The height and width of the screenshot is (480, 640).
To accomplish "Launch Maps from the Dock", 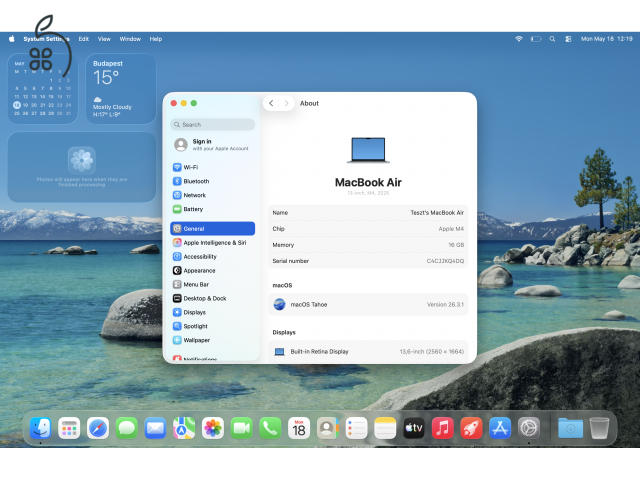I will 184,428.
